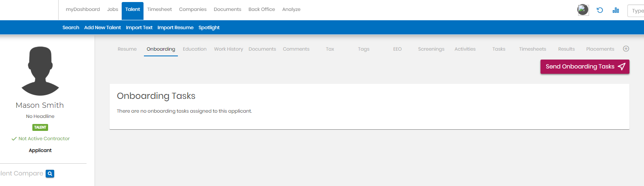Image resolution: width=644 pixels, height=186 pixels.
Task: Switch to the Results tab
Action: point(566,49)
